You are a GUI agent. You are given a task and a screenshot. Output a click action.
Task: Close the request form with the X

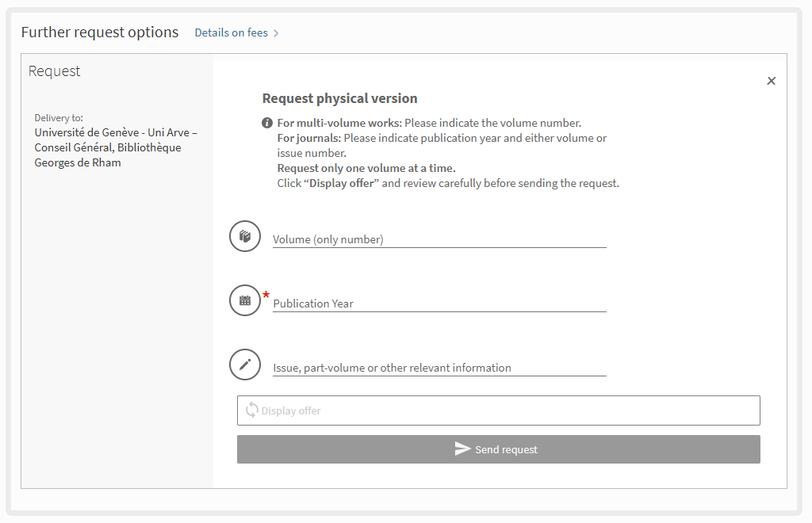point(771,81)
